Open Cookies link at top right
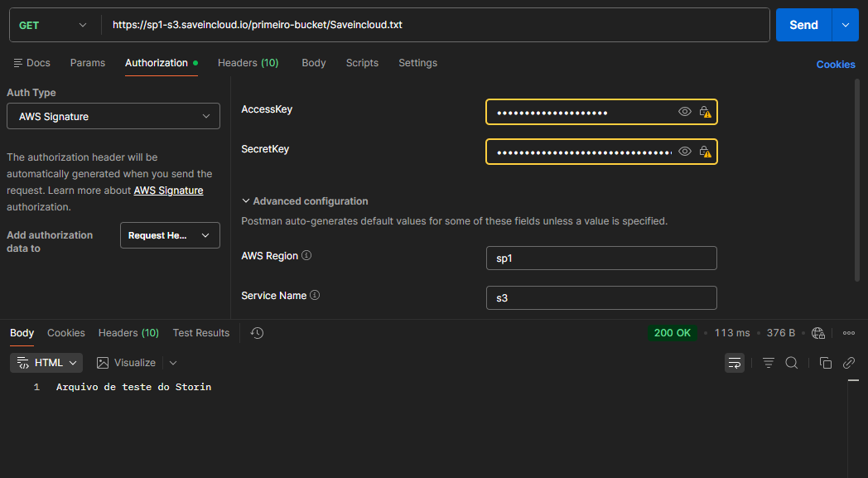The width and height of the screenshot is (868, 478). (836, 65)
